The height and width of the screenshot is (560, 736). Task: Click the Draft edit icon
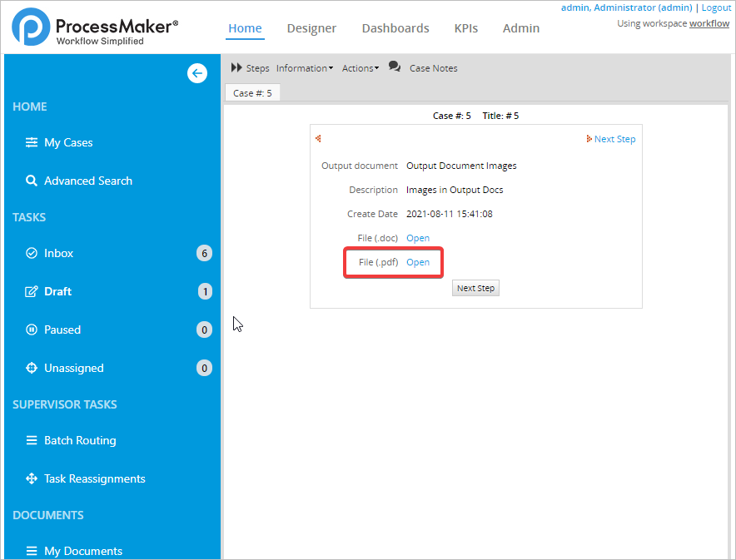click(x=32, y=291)
